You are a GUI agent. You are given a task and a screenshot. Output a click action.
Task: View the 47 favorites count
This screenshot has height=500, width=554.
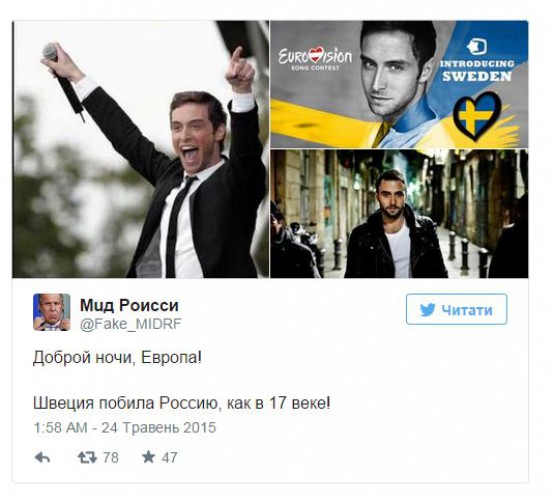click(x=170, y=458)
